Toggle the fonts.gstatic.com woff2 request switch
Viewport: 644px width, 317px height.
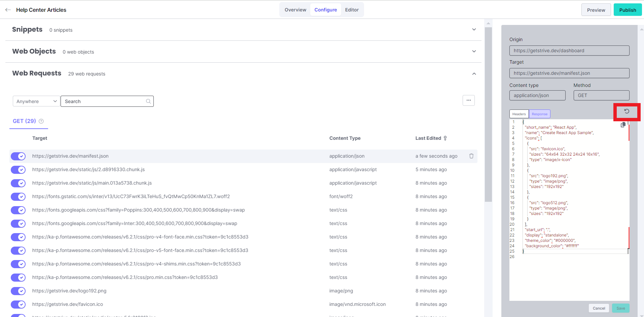18,197
